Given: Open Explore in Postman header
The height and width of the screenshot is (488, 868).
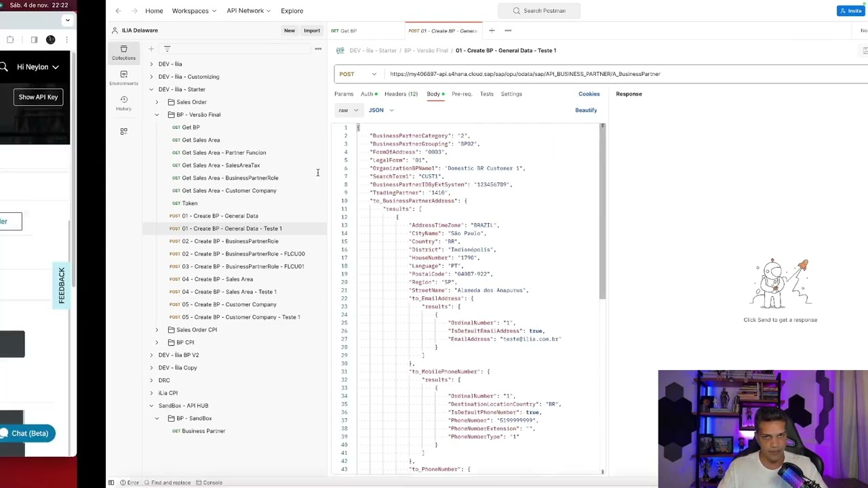Looking at the screenshot, I should (292, 11).
